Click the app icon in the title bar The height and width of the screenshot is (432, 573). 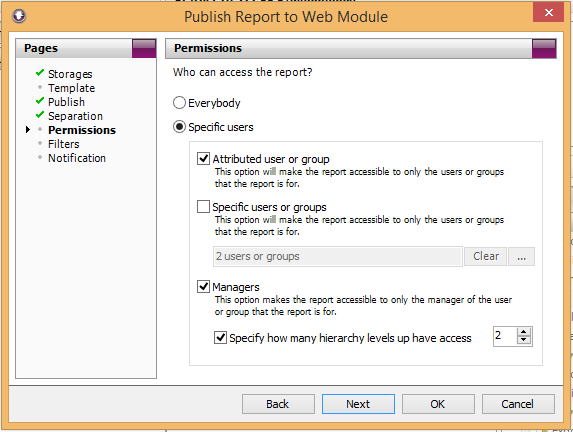19,16
